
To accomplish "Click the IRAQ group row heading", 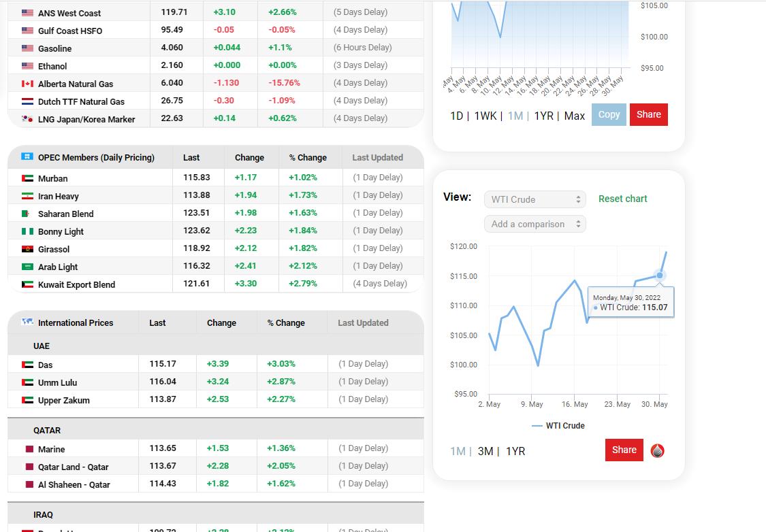I will pyautogui.click(x=43, y=515).
